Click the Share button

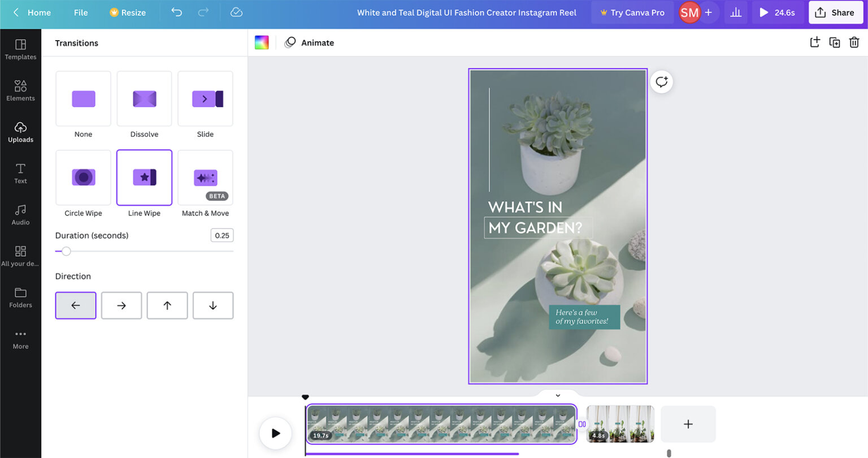click(835, 12)
